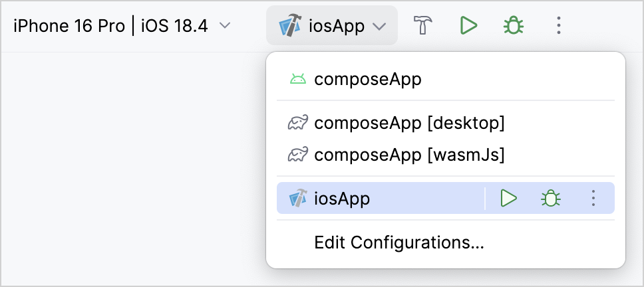Image resolution: width=644 pixels, height=287 pixels.
Task: Open more options in the iosApp row
Action: 593,198
